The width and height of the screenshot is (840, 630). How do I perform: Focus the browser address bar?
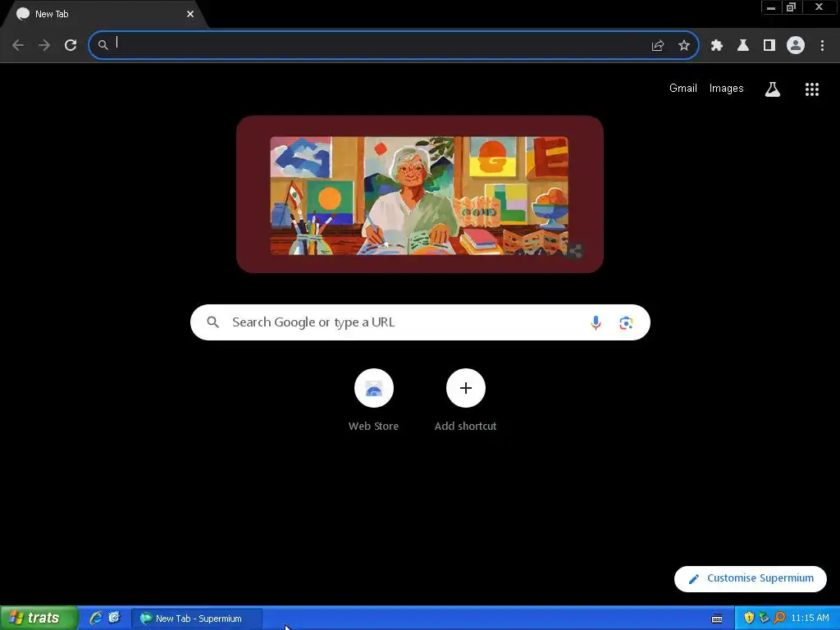393,45
